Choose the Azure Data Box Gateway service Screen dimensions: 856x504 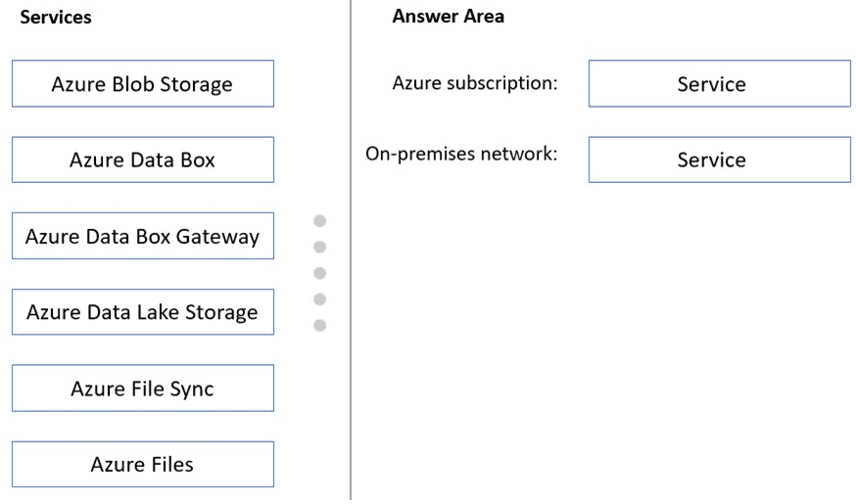[x=142, y=236]
